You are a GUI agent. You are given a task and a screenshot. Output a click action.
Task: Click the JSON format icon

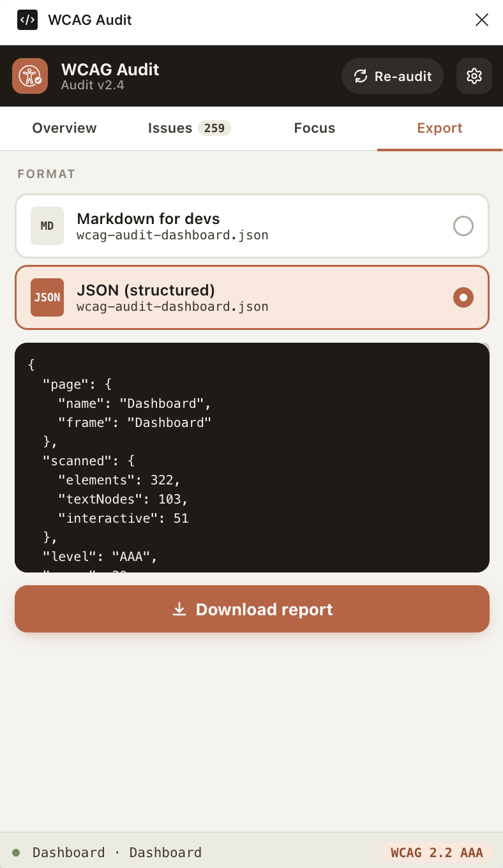(47, 297)
